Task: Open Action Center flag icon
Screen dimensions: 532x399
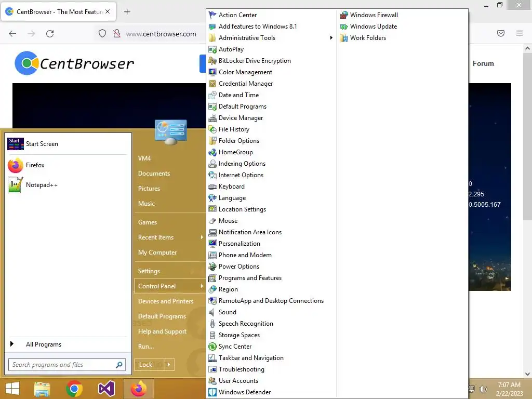Action: tap(212, 15)
